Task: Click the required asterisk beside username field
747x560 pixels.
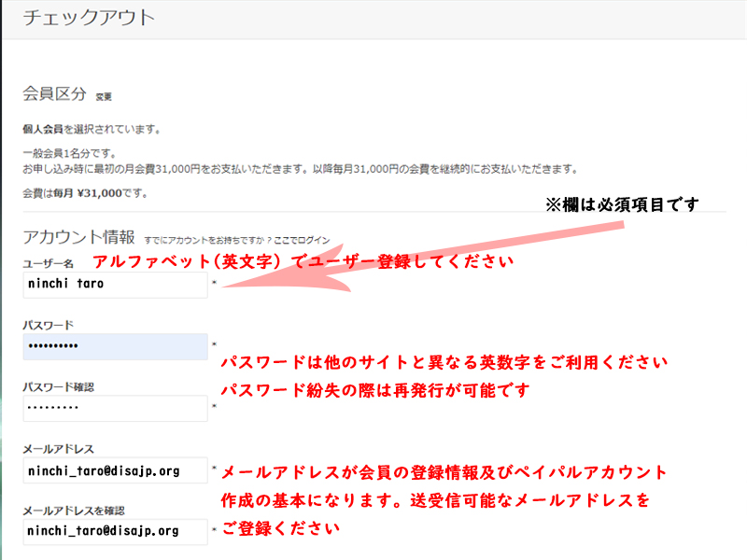Action: [x=214, y=282]
